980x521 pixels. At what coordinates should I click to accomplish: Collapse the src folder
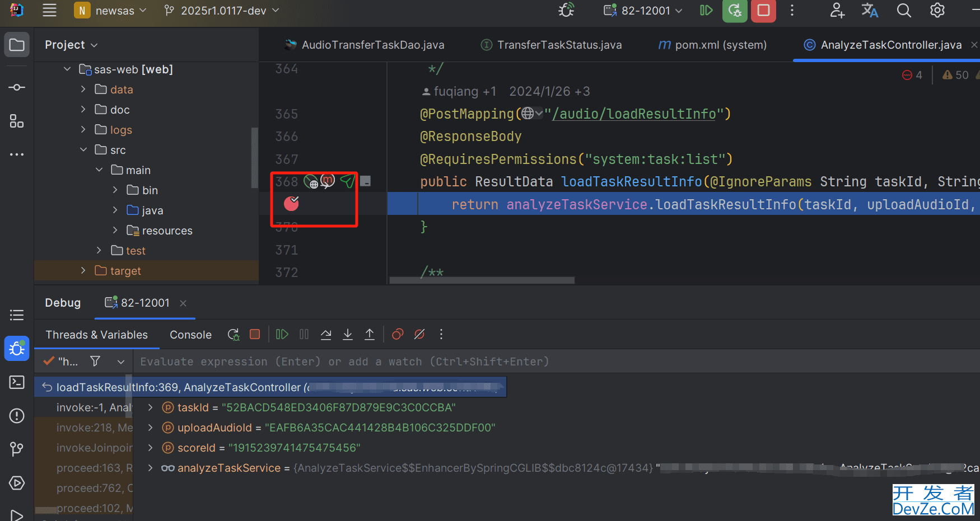pos(83,150)
